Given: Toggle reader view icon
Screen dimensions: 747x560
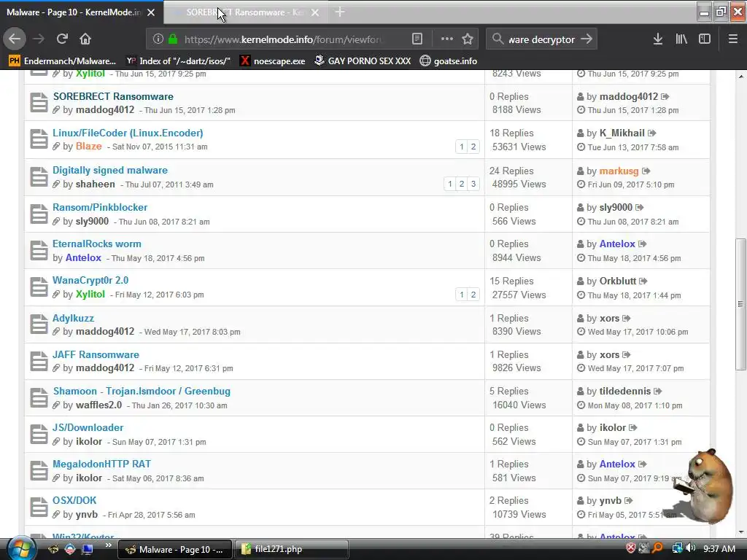Looking at the screenshot, I should [x=417, y=39].
